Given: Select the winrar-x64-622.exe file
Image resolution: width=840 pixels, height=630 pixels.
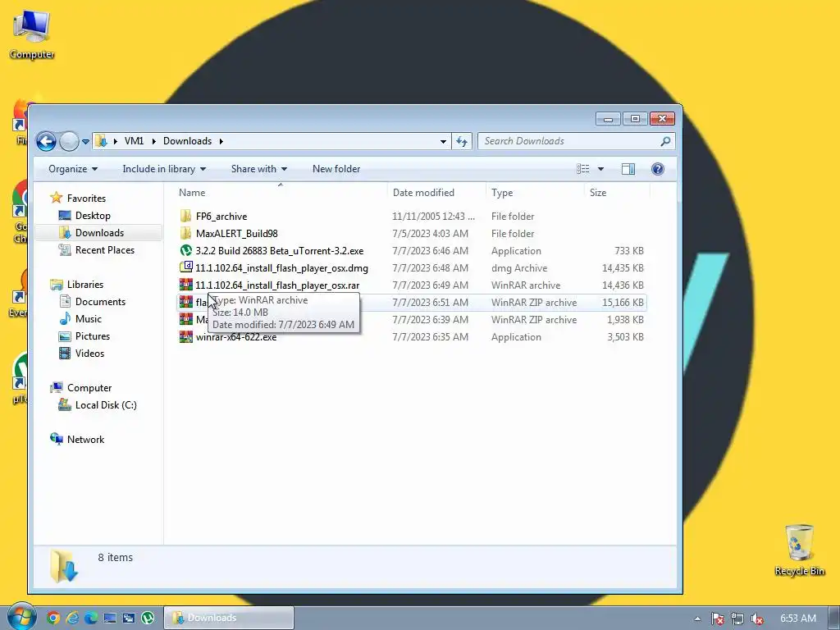Looking at the screenshot, I should click(236, 337).
